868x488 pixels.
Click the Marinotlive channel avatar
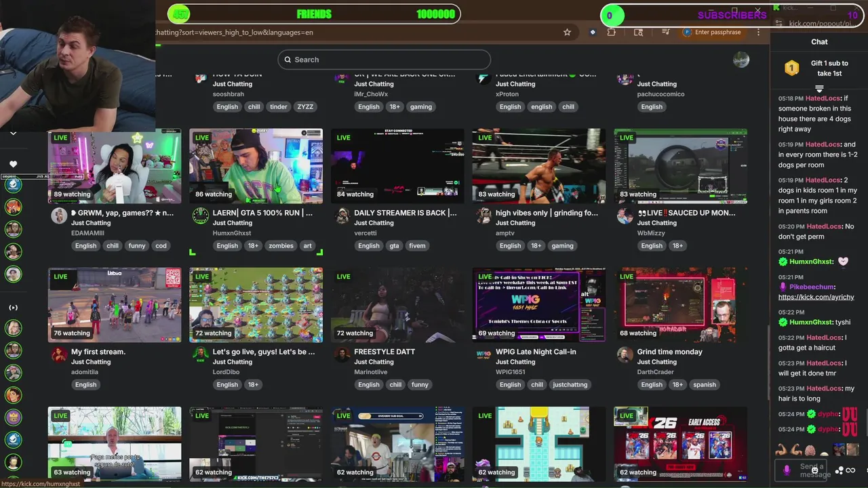[342, 354]
